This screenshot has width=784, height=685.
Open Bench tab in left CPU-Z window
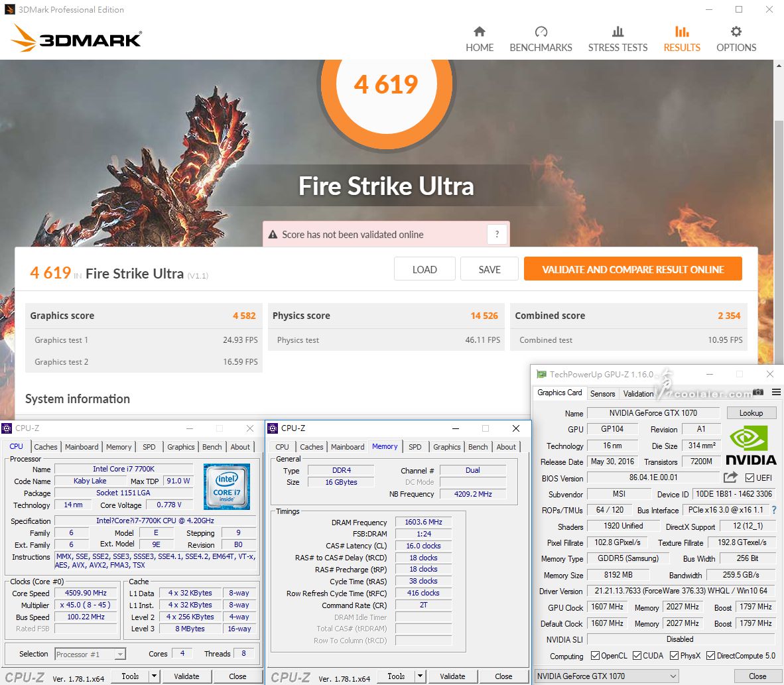(x=212, y=447)
